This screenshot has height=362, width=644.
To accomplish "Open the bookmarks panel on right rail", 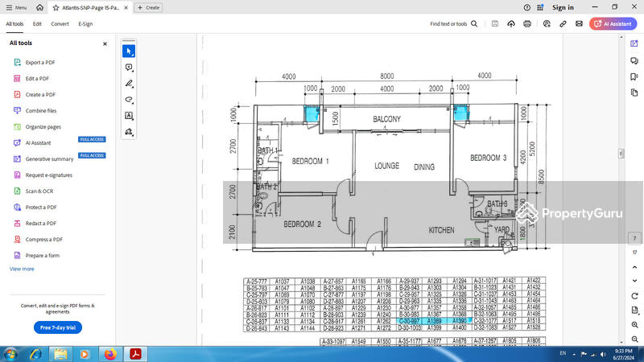I will click(634, 76).
